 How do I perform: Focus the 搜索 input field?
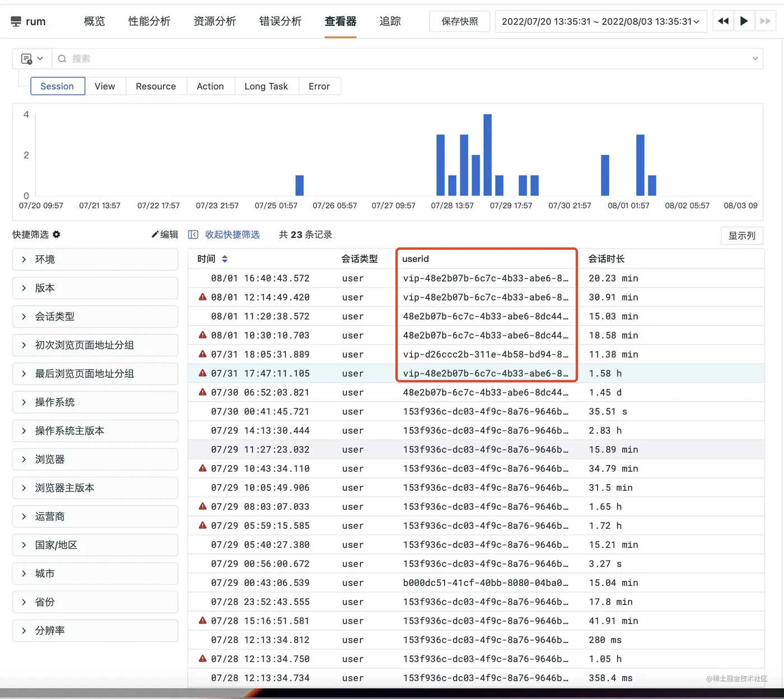tap(408, 58)
